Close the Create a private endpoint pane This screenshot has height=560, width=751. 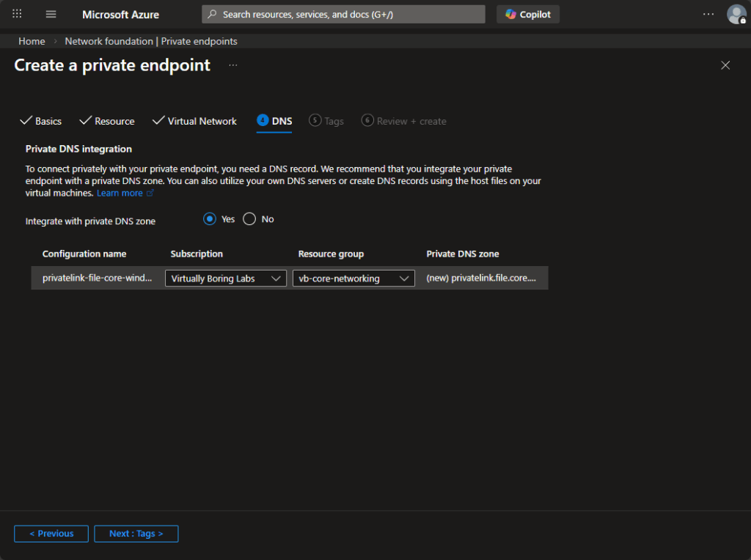click(x=725, y=65)
